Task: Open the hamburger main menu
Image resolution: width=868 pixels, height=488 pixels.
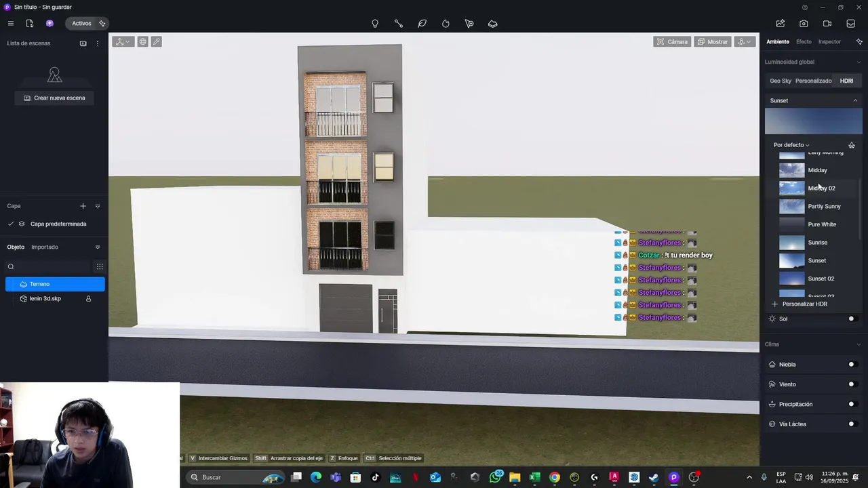Action: click(10, 23)
